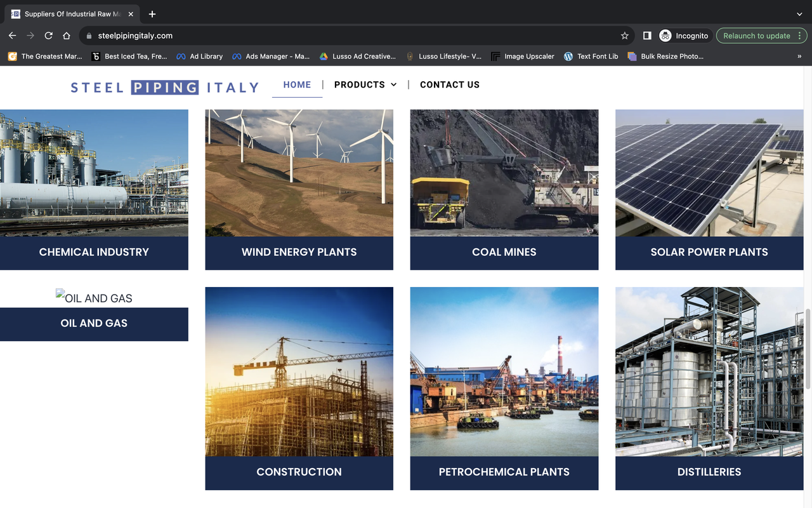Show more bookmarks with the double chevron

(799, 57)
